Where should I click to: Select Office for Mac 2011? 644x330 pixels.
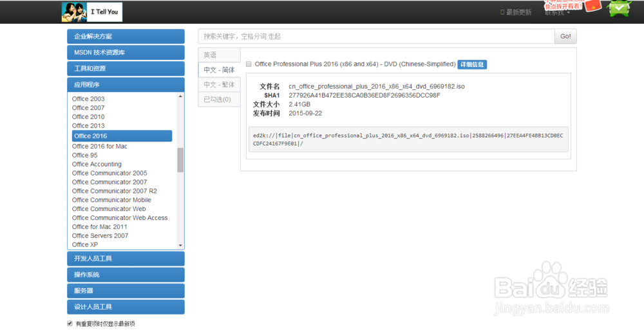99,227
